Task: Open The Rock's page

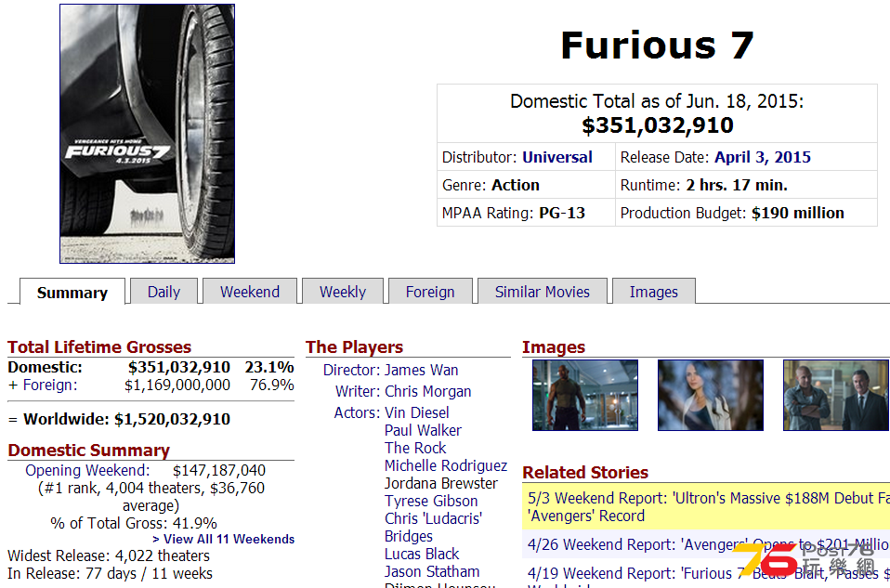Action: pos(415,448)
